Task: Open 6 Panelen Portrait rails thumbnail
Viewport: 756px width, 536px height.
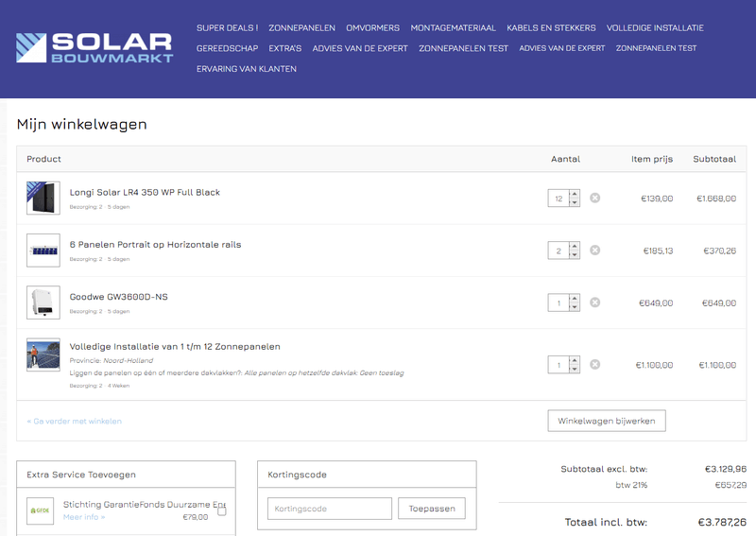Action: point(43,251)
